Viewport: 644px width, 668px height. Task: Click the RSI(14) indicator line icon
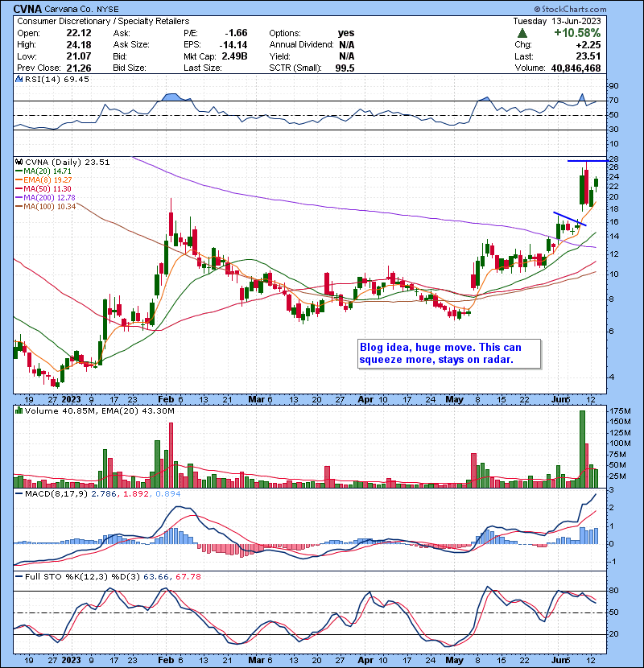point(19,79)
